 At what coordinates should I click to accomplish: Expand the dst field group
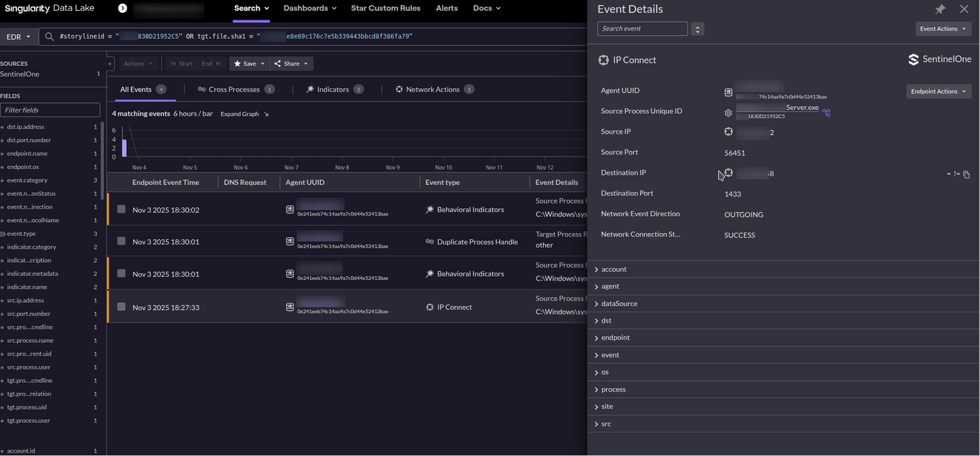tap(606, 320)
